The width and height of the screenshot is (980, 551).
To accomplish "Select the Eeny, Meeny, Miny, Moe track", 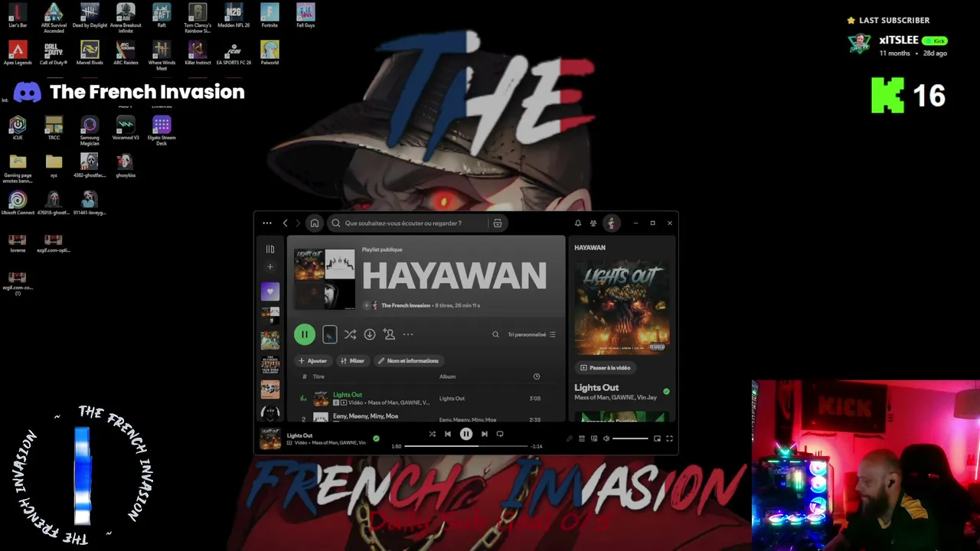I will [365, 416].
